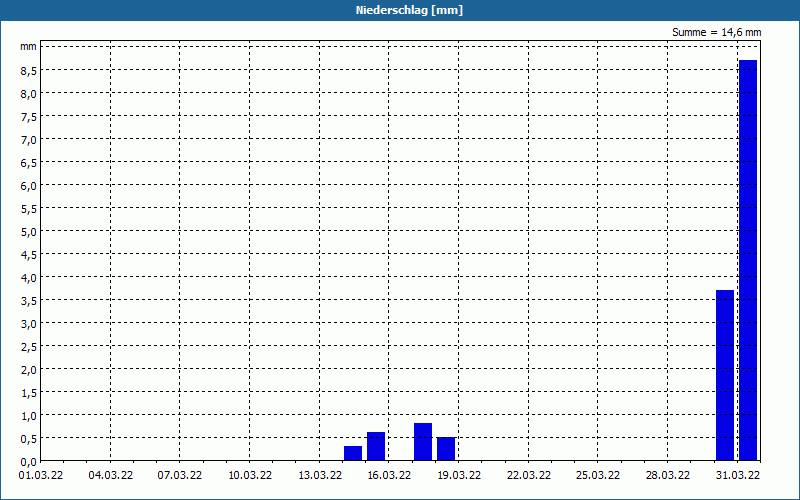Image resolution: width=800 pixels, height=500 pixels.
Task: Click the y-axis value 1,5
Action: pos(29,393)
